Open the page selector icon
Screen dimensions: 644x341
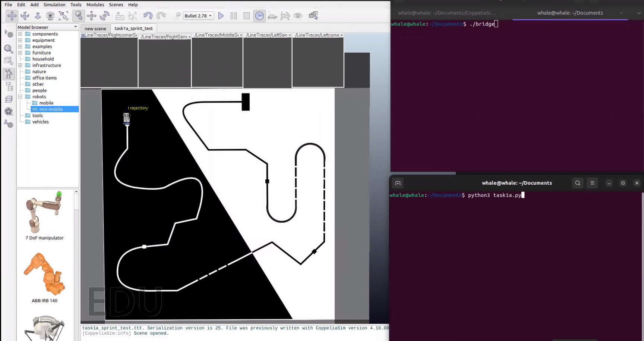(313, 16)
